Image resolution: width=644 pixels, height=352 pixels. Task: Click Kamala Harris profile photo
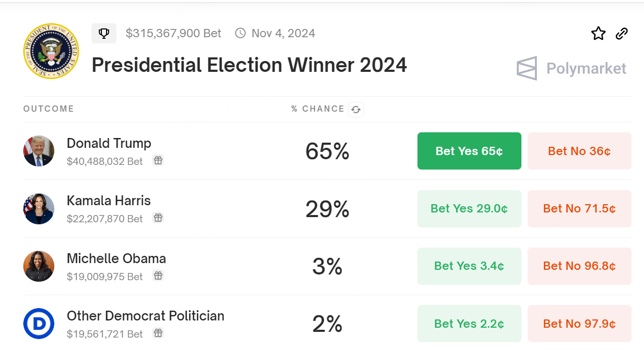[x=39, y=209]
